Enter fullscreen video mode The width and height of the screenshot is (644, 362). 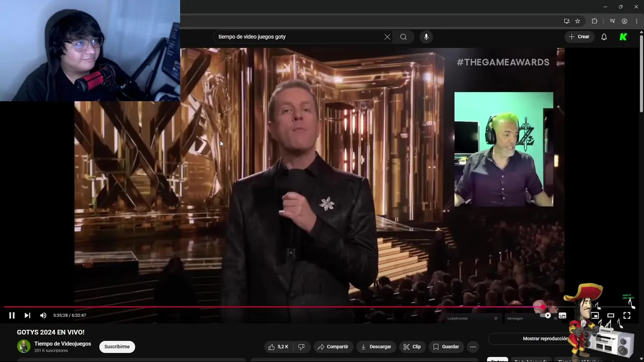[x=627, y=316]
